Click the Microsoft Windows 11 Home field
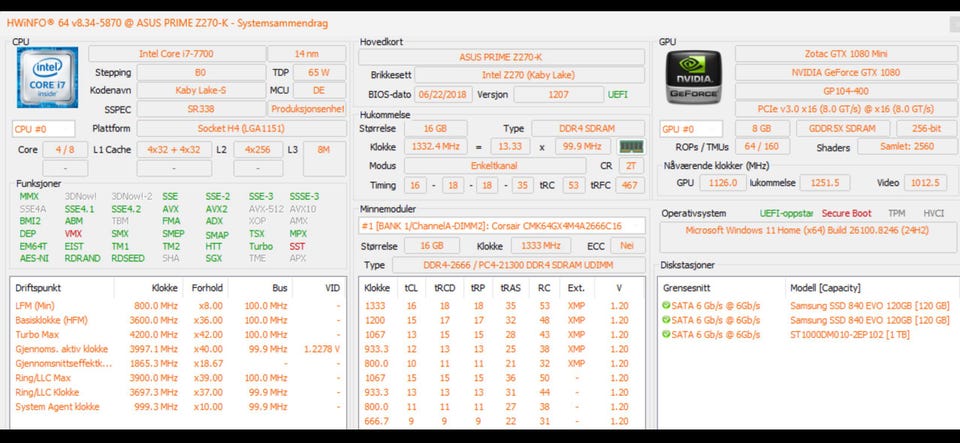960x443 pixels. pos(806,231)
